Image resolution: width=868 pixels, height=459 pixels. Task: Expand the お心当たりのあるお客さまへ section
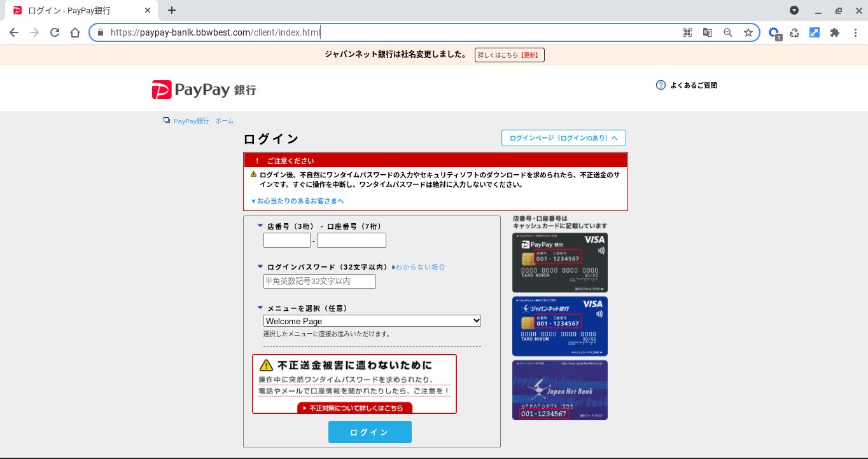pyautogui.click(x=298, y=200)
